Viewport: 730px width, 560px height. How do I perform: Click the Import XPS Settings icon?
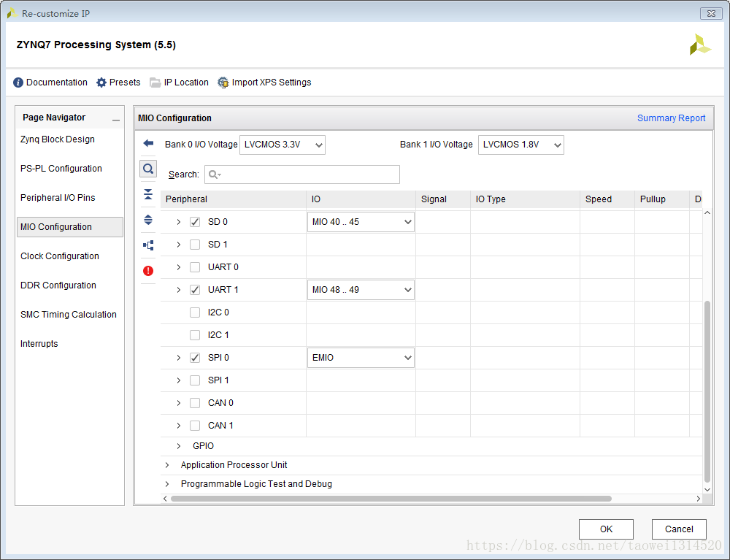(x=223, y=83)
